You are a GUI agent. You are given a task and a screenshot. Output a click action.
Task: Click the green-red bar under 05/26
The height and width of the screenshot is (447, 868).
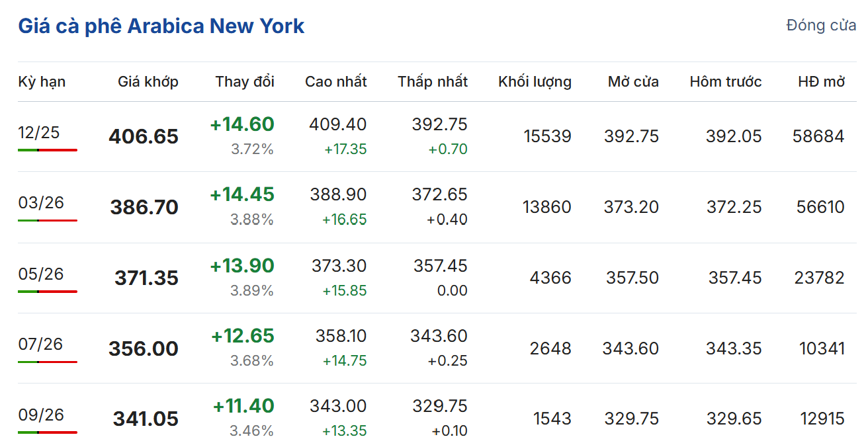pyautogui.click(x=48, y=291)
